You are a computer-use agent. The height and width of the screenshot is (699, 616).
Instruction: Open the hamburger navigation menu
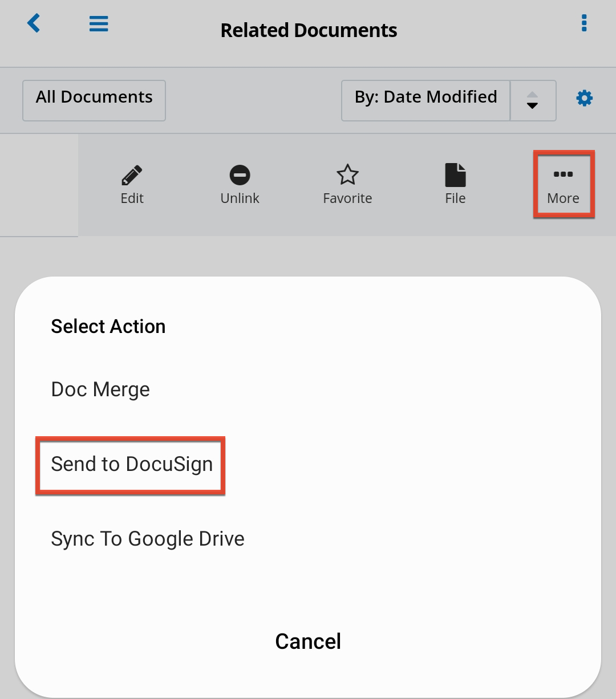(x=99, y=24)
